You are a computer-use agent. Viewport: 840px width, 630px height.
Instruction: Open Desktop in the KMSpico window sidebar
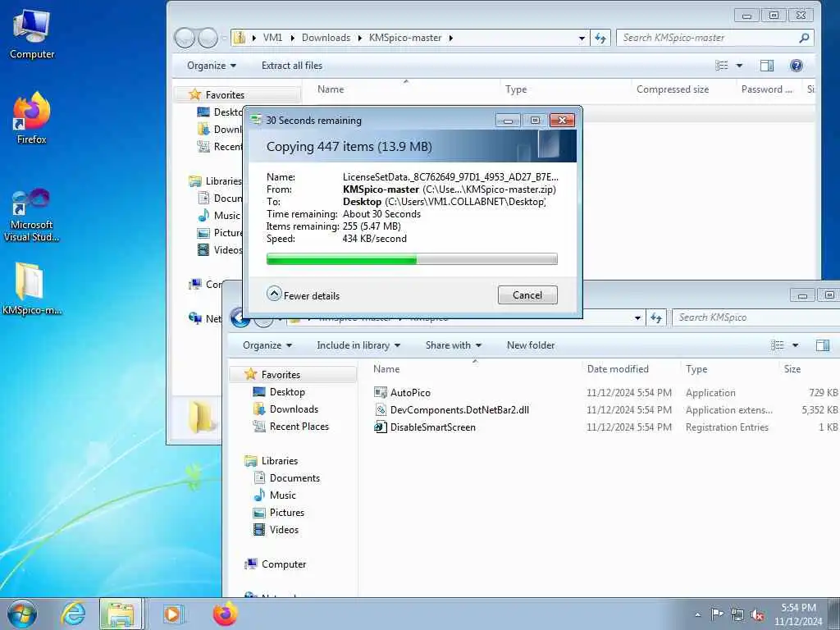pyautogui.click(x=287, y=391)
